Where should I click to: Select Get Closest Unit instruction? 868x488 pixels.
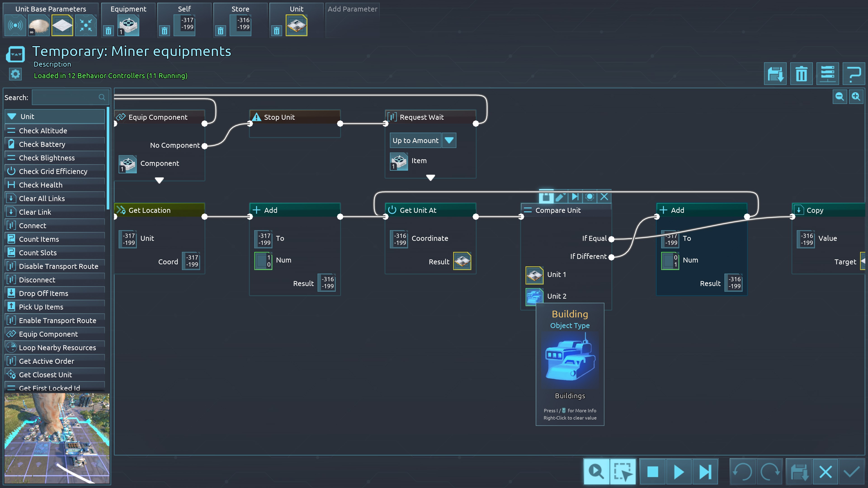[x=45, y=375]
